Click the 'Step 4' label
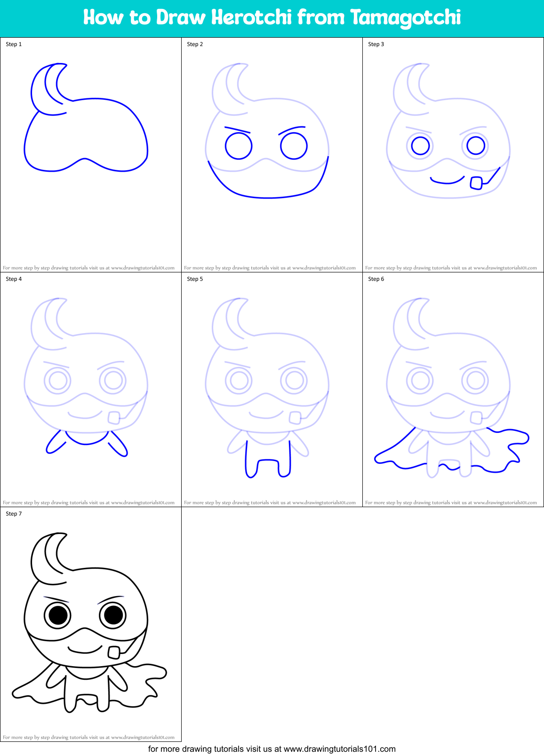The image size is (544, 756). point(14,279)
